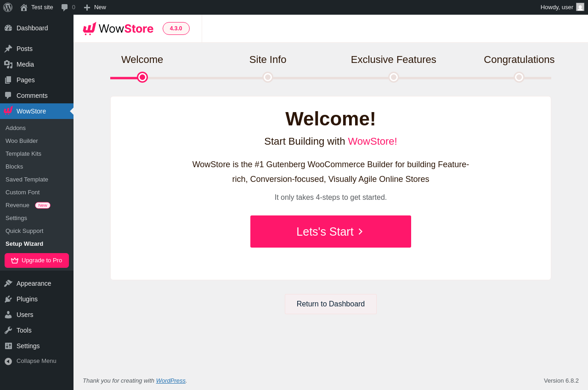The height and width of the screenshot is (390, 588).
Task: Click the Comments sidebar icon
Action: tap(8, 96)
